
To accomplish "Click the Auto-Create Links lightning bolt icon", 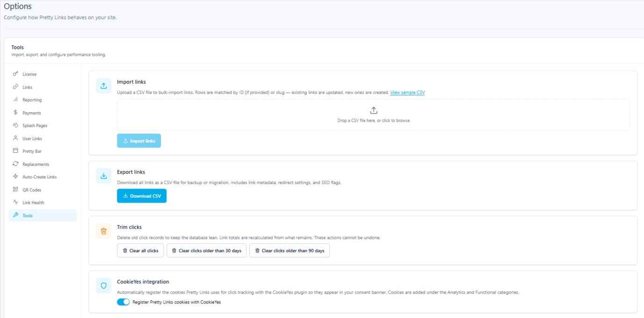I will 15,177.
